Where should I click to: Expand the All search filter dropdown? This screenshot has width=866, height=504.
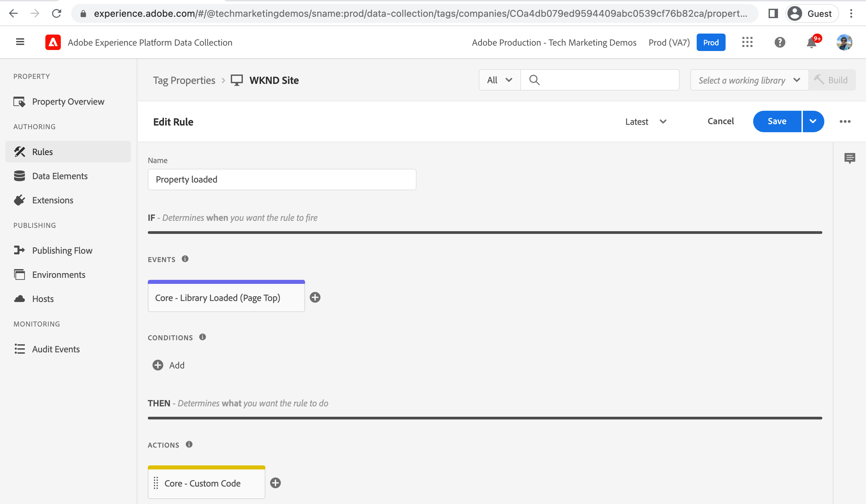tap(499, 80)
